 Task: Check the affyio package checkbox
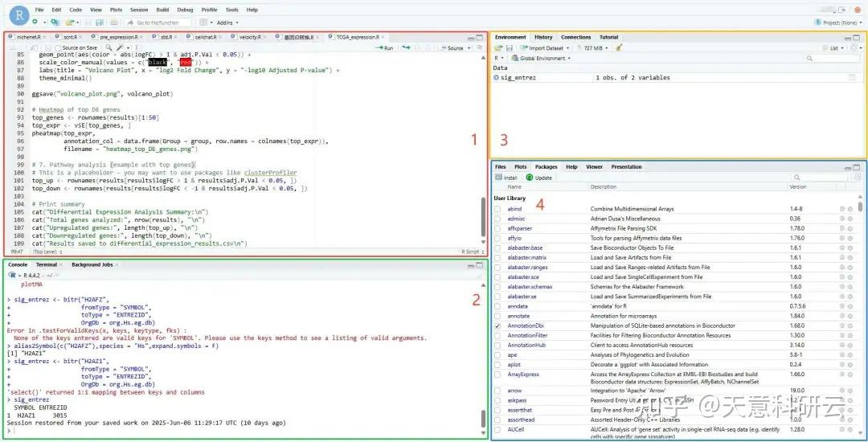(x=497, y=238)
